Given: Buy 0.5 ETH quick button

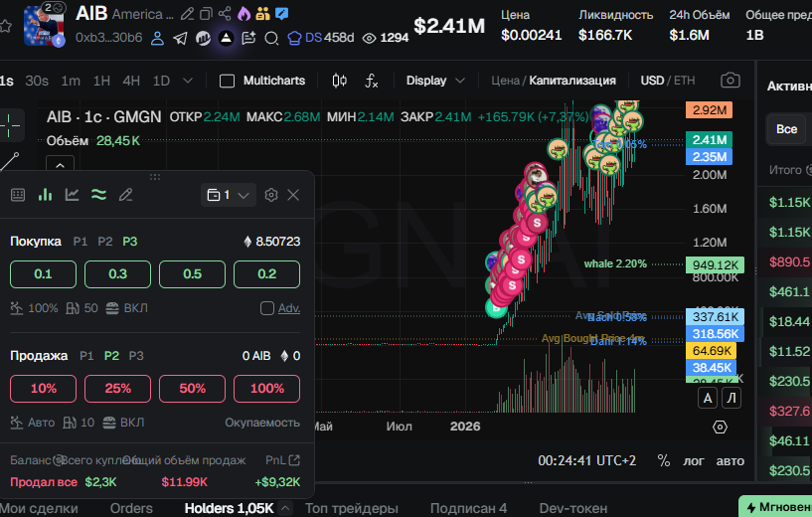Looking at the screenshot, I should (192, 274).
